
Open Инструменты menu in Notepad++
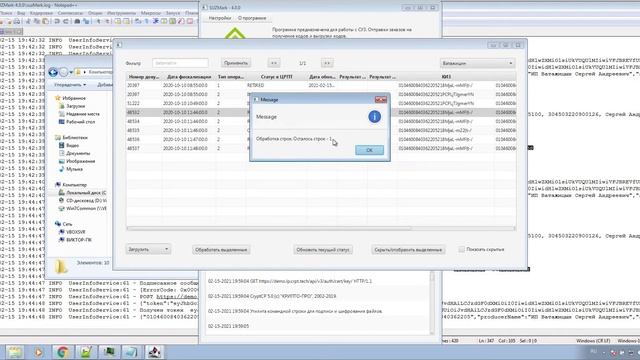pyautogui.click(x=122, y=13)
